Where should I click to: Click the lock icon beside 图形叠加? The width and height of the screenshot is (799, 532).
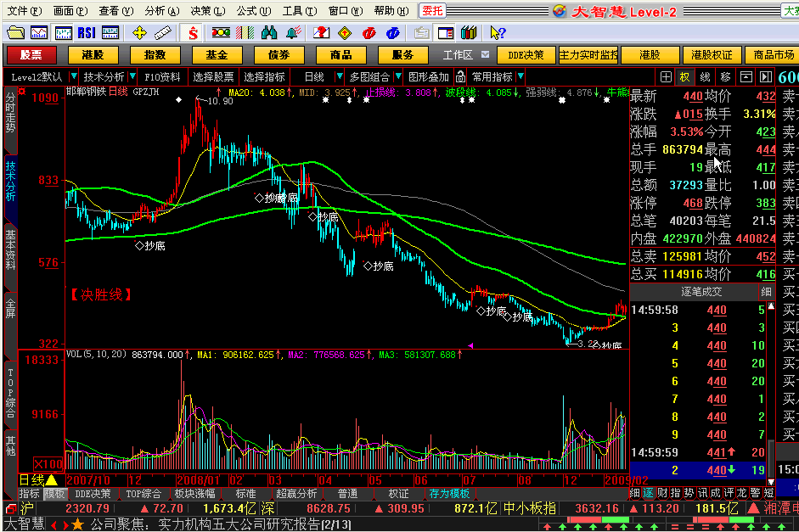[460, 77]
